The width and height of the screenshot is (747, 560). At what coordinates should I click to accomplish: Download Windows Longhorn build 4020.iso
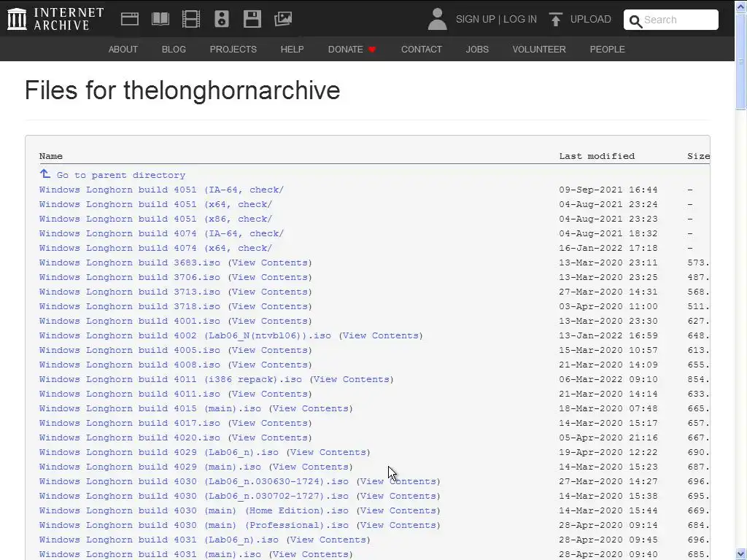(x=130, y=437)
